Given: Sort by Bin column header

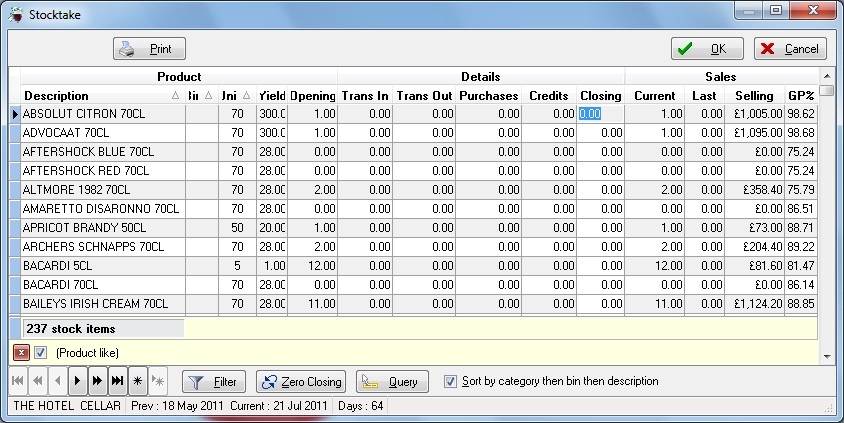Looking at the screenshot, I should click(202, 95).
